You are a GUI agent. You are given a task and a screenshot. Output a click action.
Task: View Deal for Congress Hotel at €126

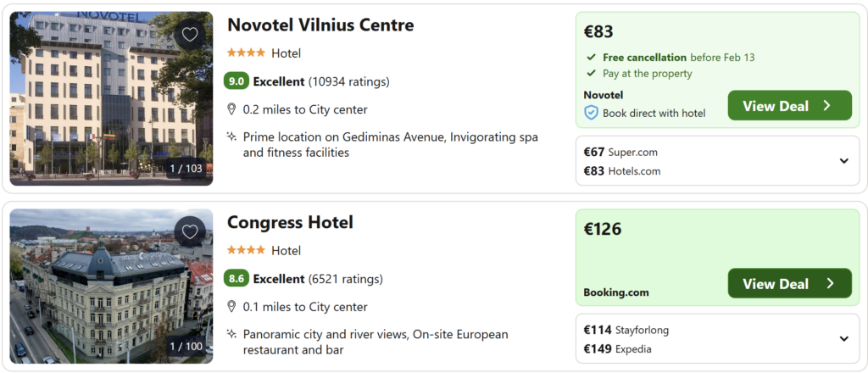click(789, 284)
